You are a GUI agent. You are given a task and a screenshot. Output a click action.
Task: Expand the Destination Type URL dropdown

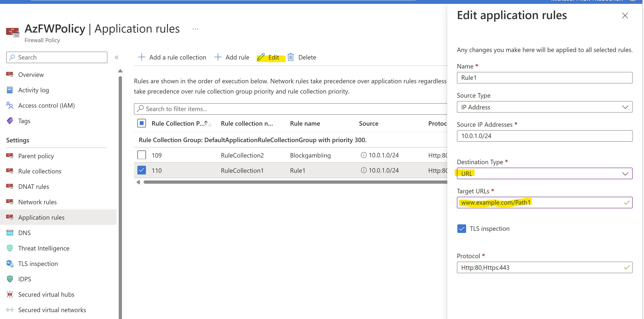[x=544, y=174]
